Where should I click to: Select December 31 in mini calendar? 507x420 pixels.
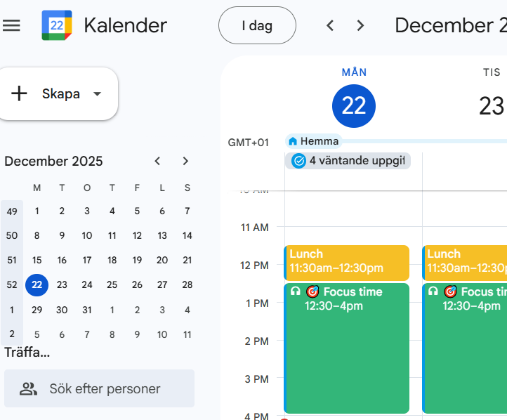point(87,310)
